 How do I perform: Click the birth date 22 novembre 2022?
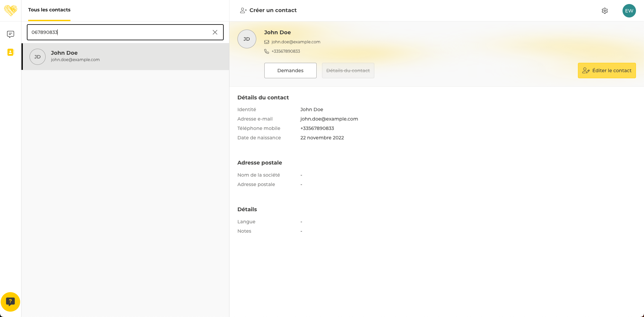(322, 138)
